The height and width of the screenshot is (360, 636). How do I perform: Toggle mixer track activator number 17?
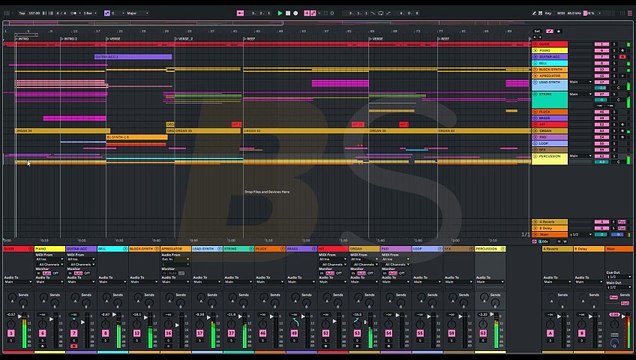coord(200,333)
